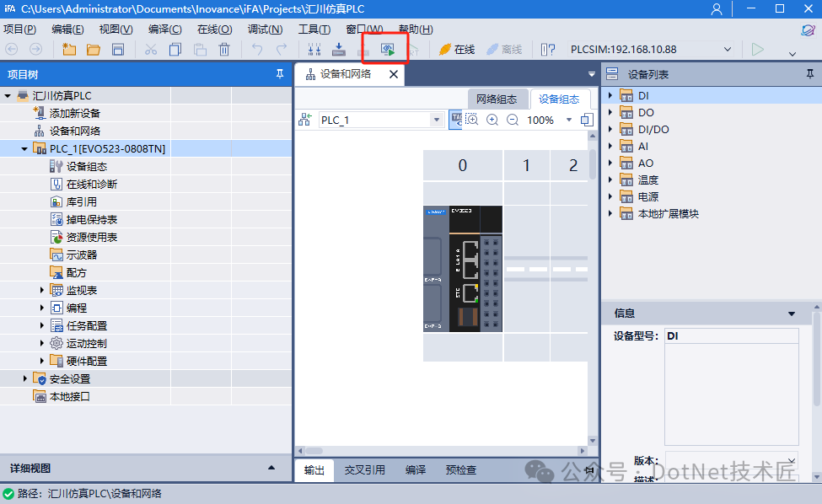Click the cut scissors toolbar icon
The width and height of the screenshot is (822, 504).
(x=151, y=49)
